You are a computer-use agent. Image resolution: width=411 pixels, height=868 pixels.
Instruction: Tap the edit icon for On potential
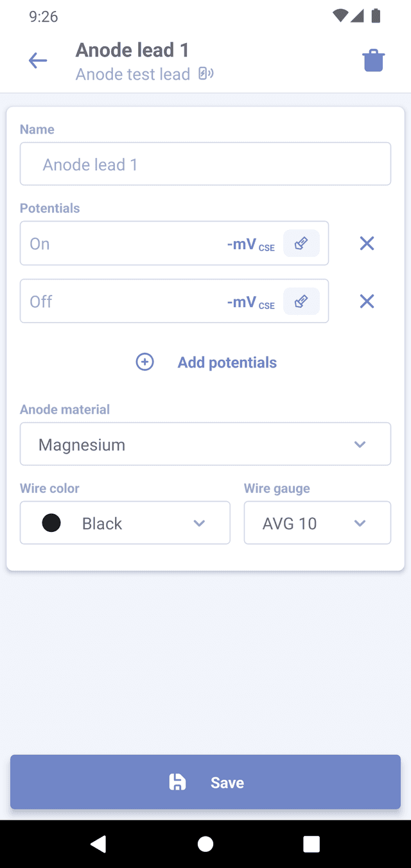point(301,244)
